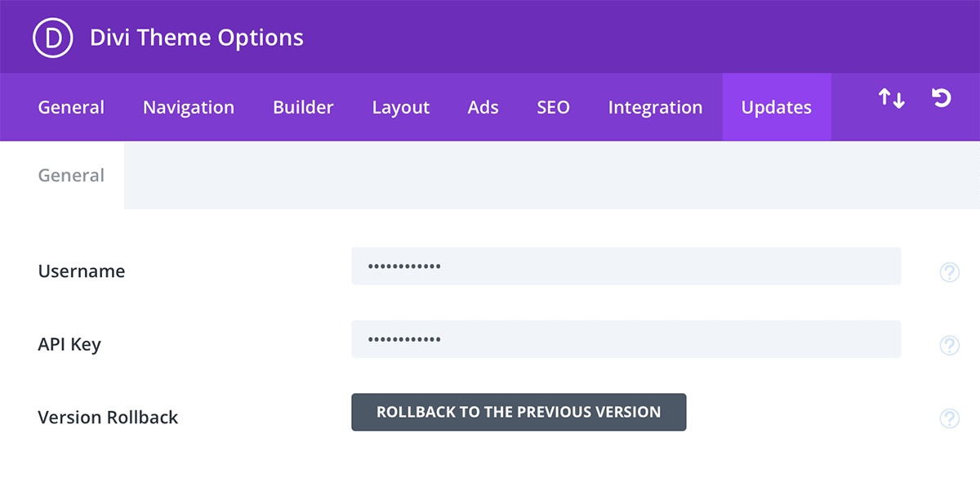Click the Version Rollback label
The width and height of the screenshot is (980, 479).
108,417
